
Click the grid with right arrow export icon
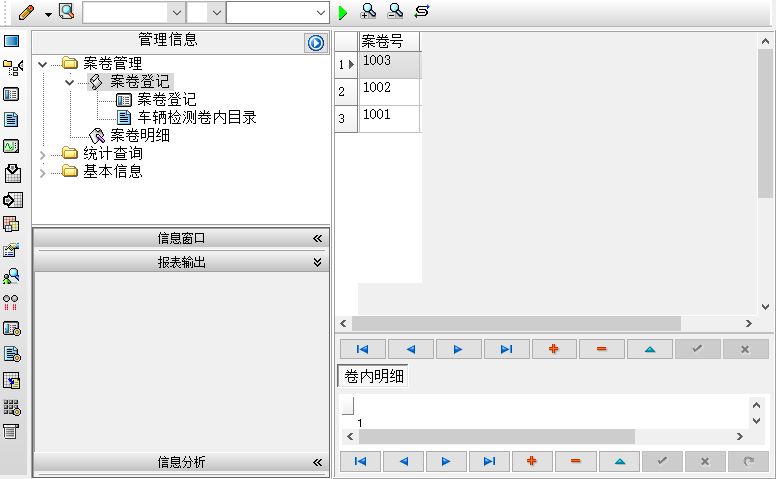tap(13, 200)
